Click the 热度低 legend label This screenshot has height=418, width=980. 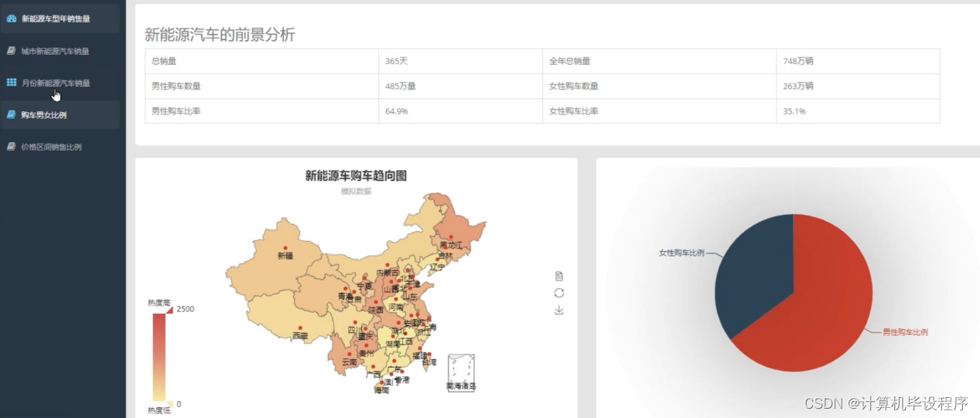tap(159, 410)
